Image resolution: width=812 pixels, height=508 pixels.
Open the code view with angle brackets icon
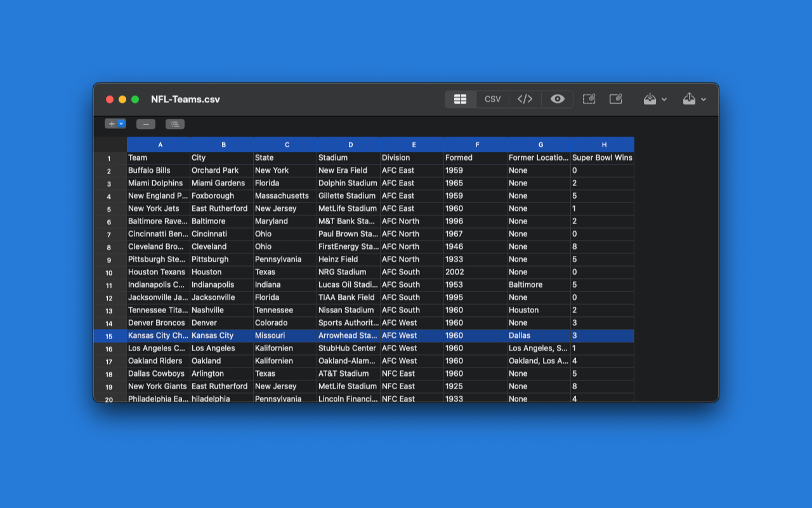coord(525,99)
